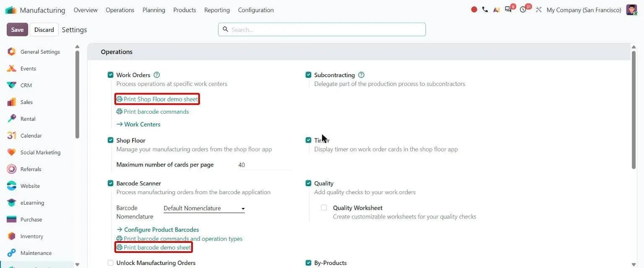Open the Manufacturing app home icon
The width and height of the screenshot is (644, 268).
point(10,10)
